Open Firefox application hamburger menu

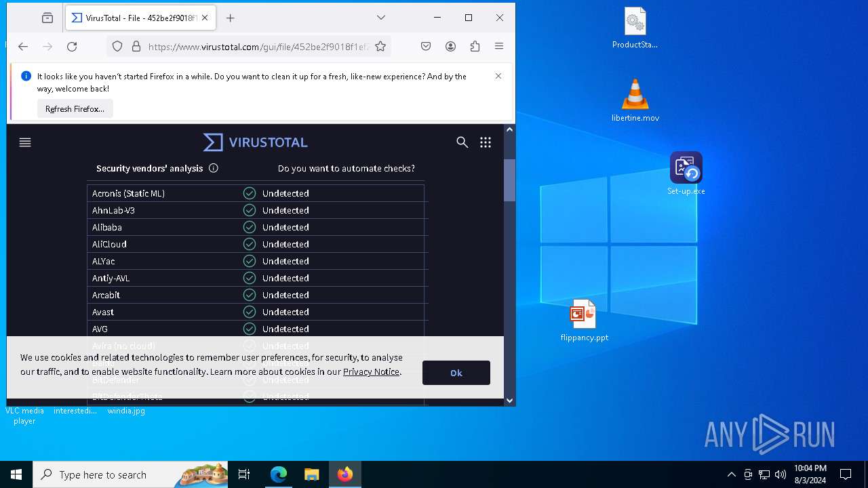point(499,46)
